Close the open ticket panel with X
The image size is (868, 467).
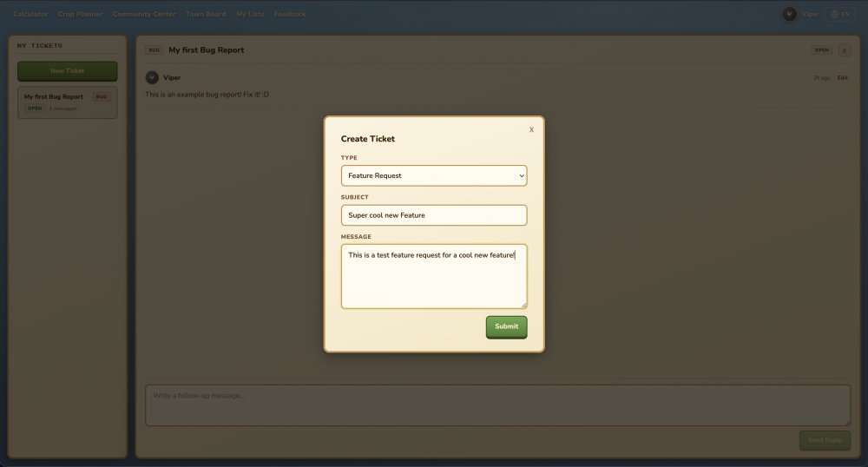point(845,50)
